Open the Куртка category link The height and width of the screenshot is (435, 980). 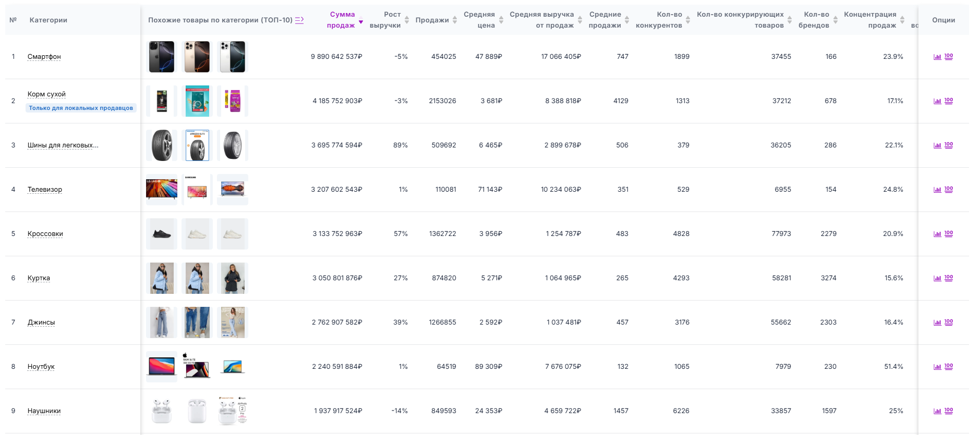[39, 278]
